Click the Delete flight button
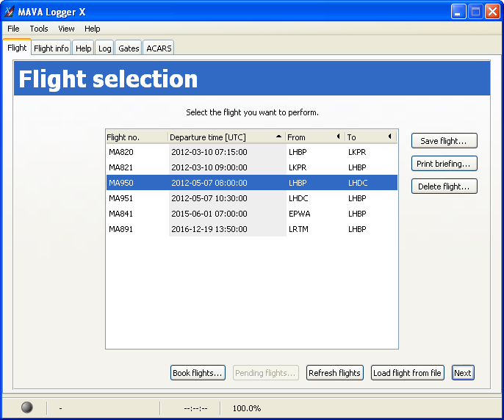The image size is (504, 420). pyautogui.click(x=444, y=187)
